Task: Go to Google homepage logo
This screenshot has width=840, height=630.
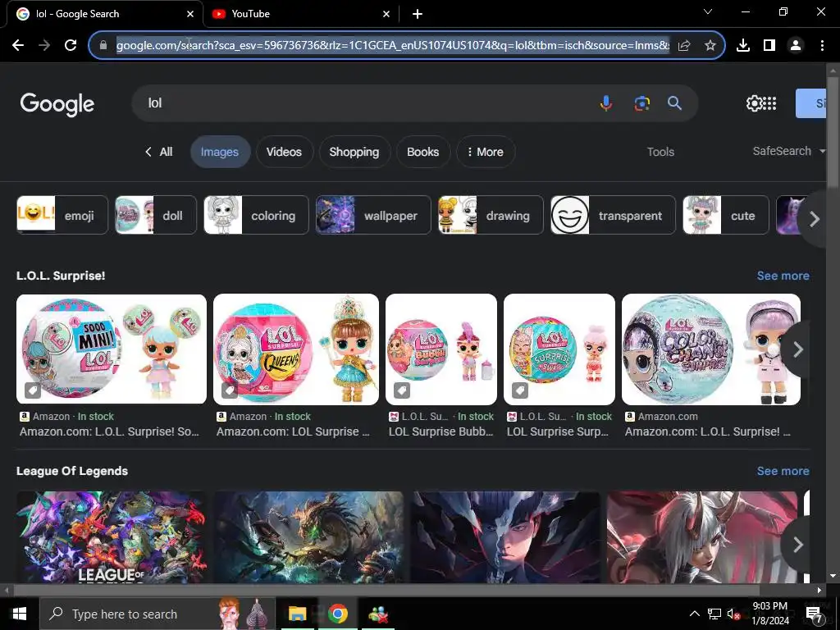Action: click(x=57, y=104)
